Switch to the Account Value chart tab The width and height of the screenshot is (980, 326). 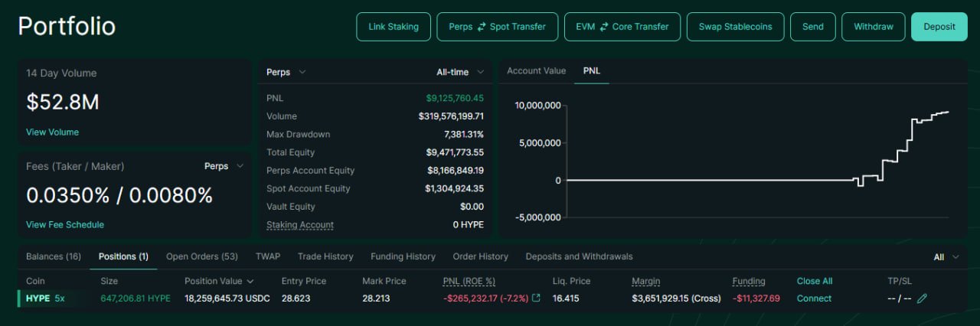click(536, 71)
